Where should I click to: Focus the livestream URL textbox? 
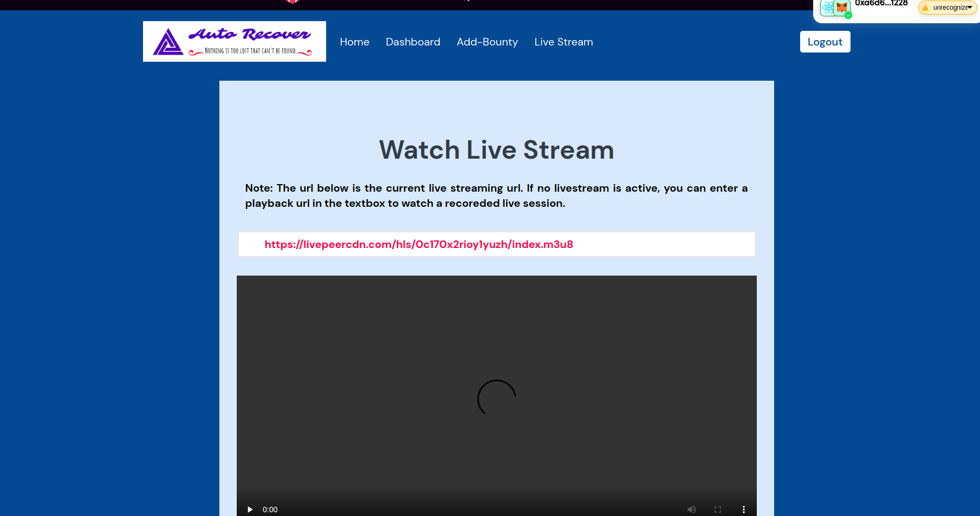pyautogui.click(x=496, y=244)
